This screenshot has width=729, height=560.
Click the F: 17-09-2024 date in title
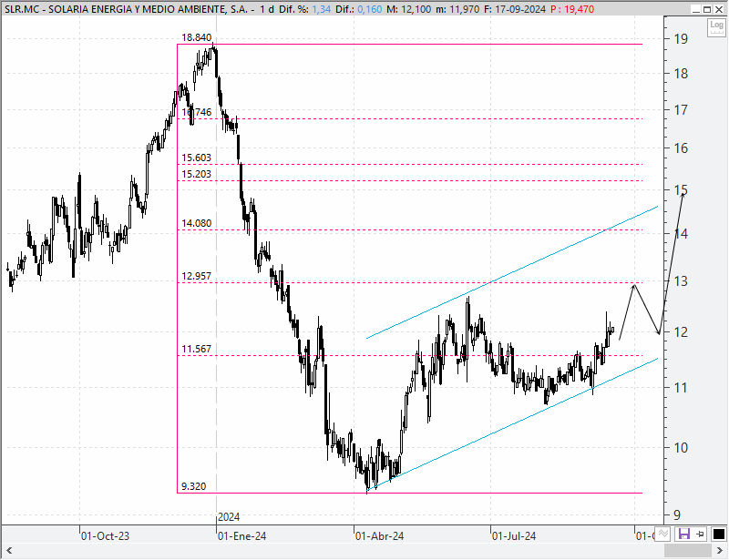click(x=515, y=9)
